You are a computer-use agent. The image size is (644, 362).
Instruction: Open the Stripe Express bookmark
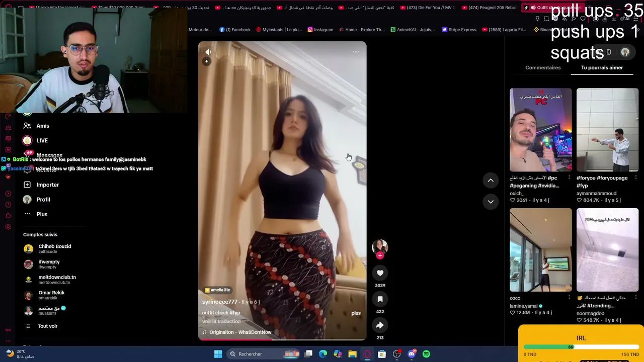pyautogui.click(x=459, y=30)
